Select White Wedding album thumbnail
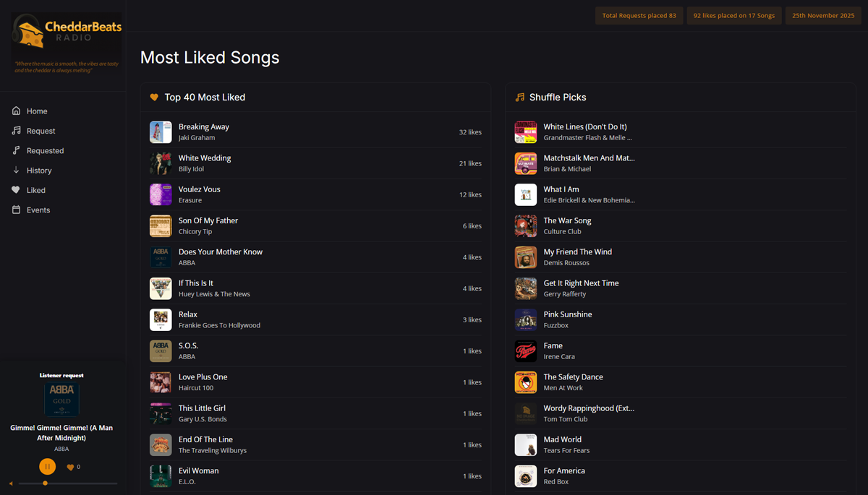The height and width of the screenshot is (495, 868). click(161, 163)
